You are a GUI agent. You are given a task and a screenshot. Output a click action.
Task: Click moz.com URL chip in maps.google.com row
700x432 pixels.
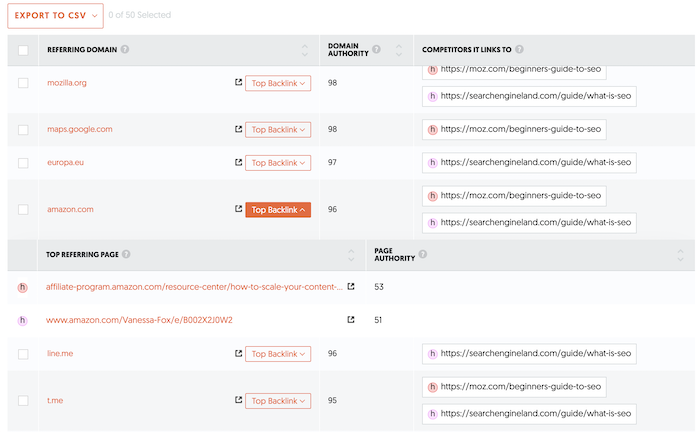(514, 129)
